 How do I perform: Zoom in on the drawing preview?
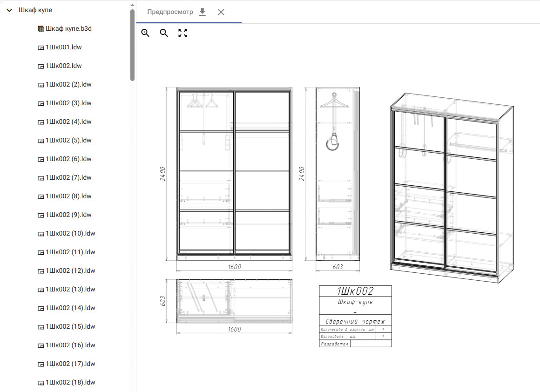click(145, 33)
